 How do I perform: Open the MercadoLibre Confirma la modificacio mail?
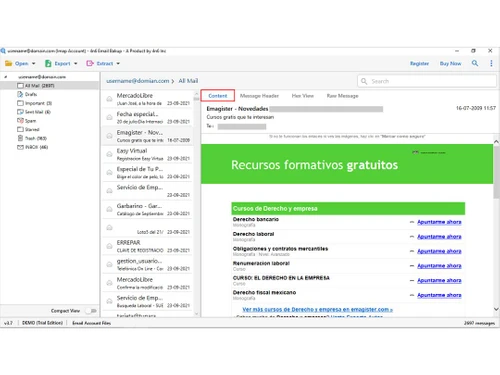(147, 283)
